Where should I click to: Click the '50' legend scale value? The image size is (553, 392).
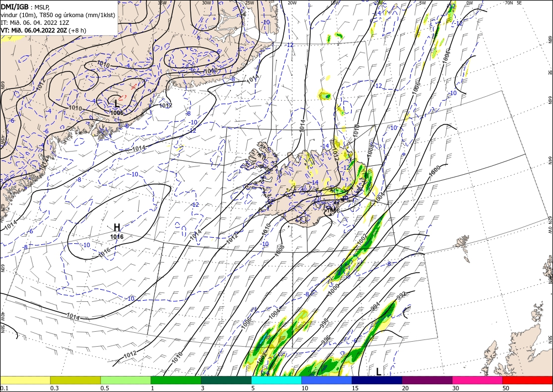506,388
